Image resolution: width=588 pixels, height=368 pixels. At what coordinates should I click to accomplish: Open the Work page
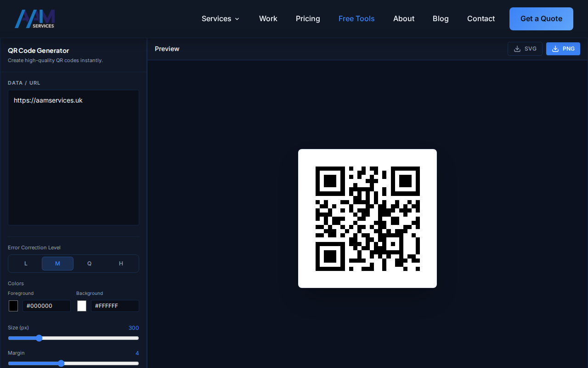click(268, 19)
